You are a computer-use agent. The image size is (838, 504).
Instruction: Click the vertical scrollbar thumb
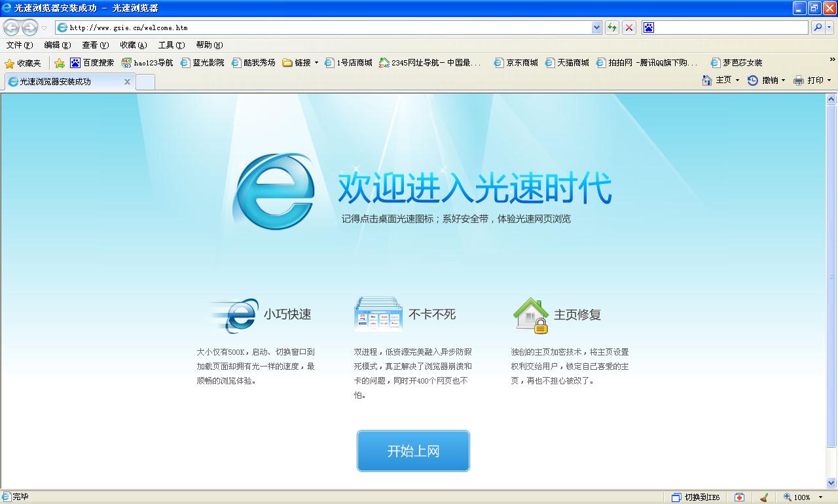(x=831, y=276)
